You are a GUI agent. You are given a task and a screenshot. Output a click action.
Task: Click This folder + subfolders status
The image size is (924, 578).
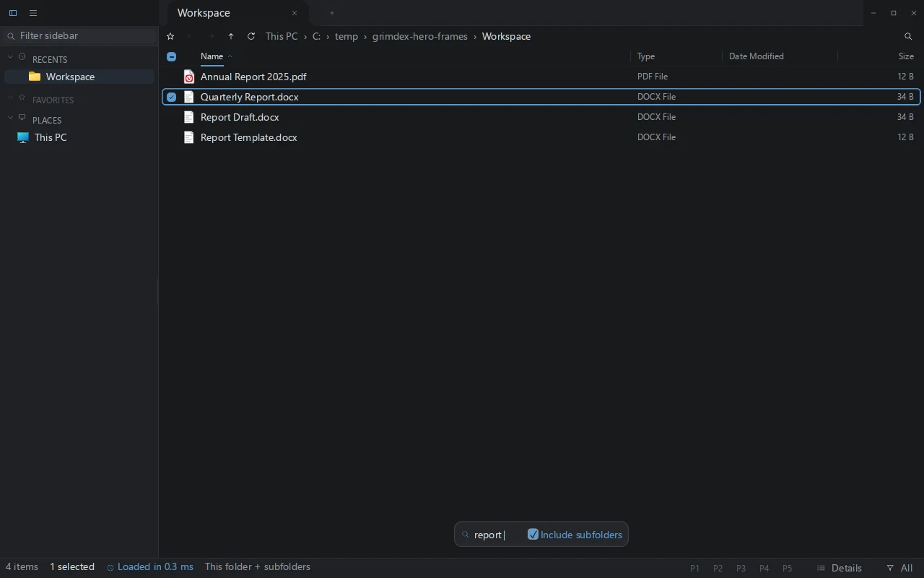point(258,567)
